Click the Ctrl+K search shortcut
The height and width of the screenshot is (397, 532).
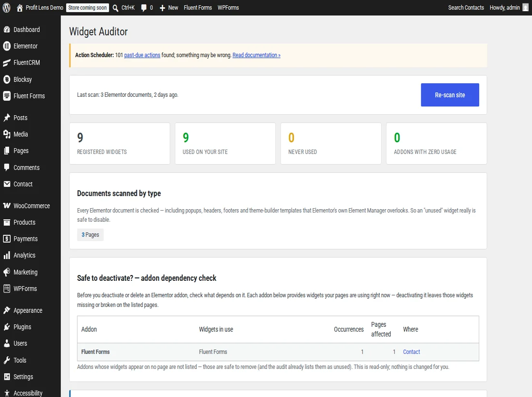[x=128, y=7]
